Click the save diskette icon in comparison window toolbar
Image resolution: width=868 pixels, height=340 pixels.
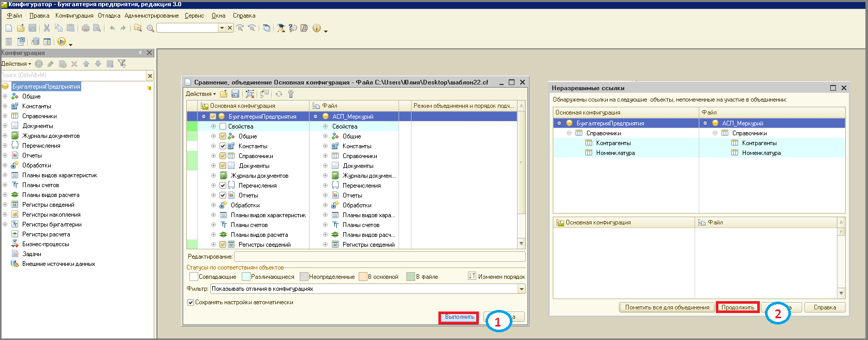tap(235, 94)
